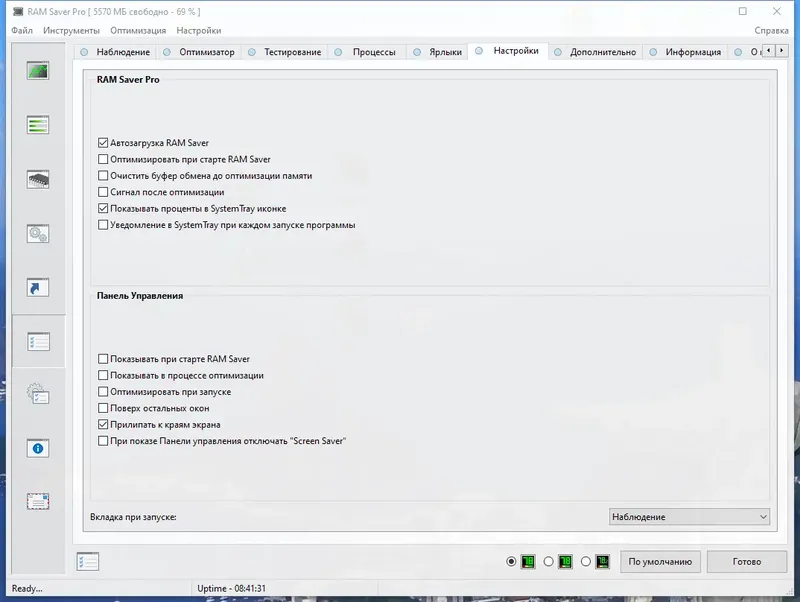
Task: Select the gear-with-checkmark Дополнительно sidebar icon
Action: click(39, 394)
